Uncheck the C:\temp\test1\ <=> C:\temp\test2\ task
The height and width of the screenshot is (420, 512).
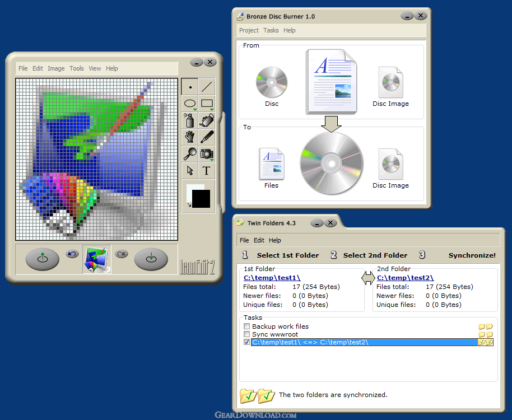[247, 342]
